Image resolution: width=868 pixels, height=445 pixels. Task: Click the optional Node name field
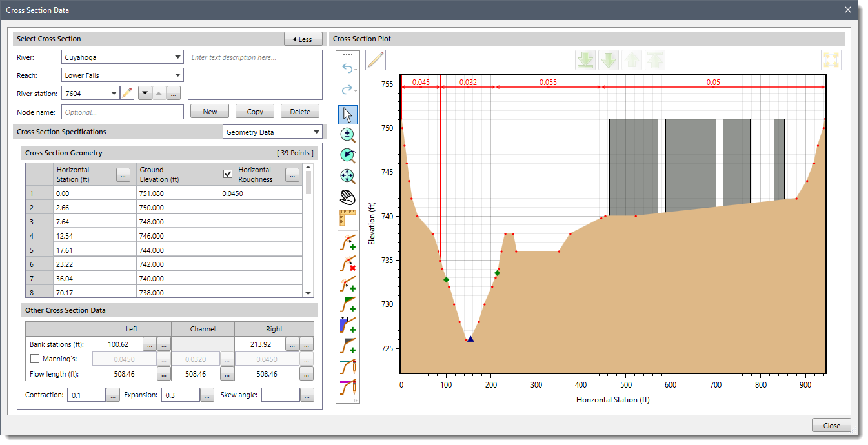pos(122,110)
